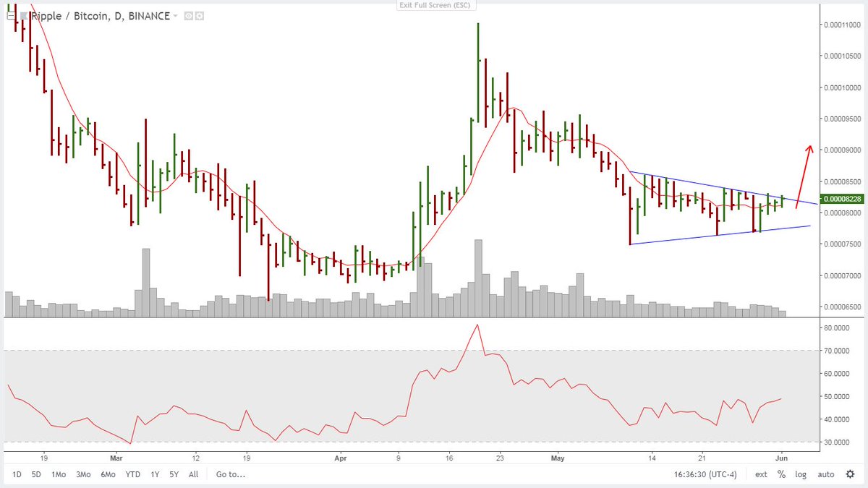This screenshot has width=868, height=488.
Task: Select the 3Mo time range
Action: tap(84, 474)
